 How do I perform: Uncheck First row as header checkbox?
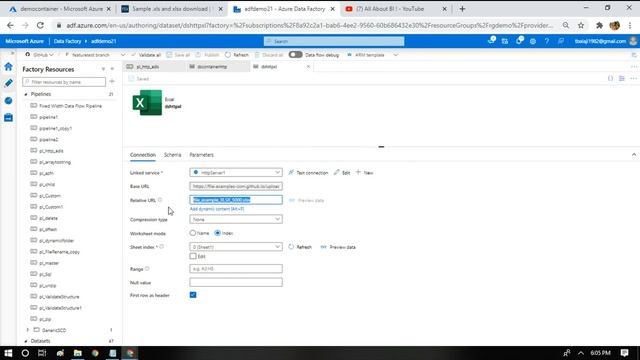(x=193, y=295)
